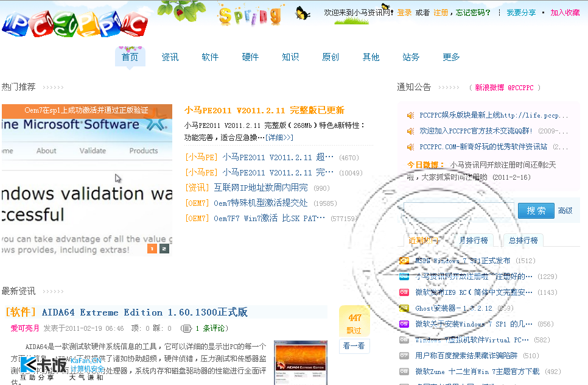Screen dimensions: 588x385
Task: Click rank badge 07 beside 用户称百度搜索结果
Action: [404, 355]
